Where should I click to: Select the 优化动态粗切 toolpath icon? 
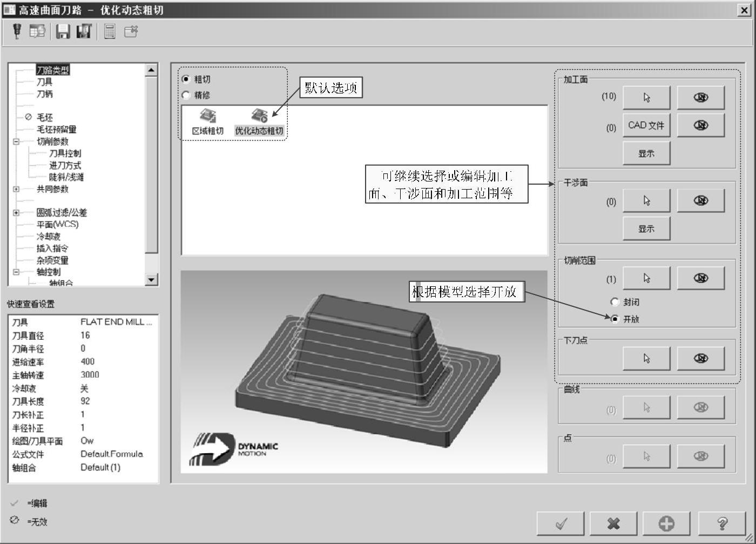point(259,121)
